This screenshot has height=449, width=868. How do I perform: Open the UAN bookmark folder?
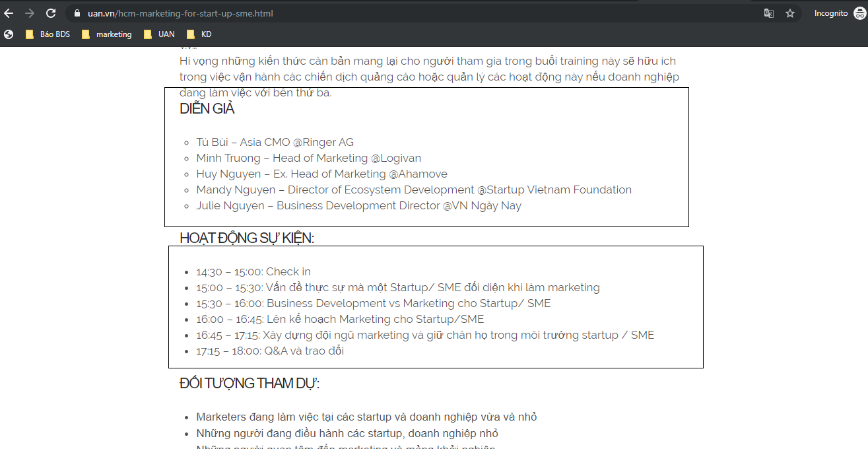[x=159, y=34]
